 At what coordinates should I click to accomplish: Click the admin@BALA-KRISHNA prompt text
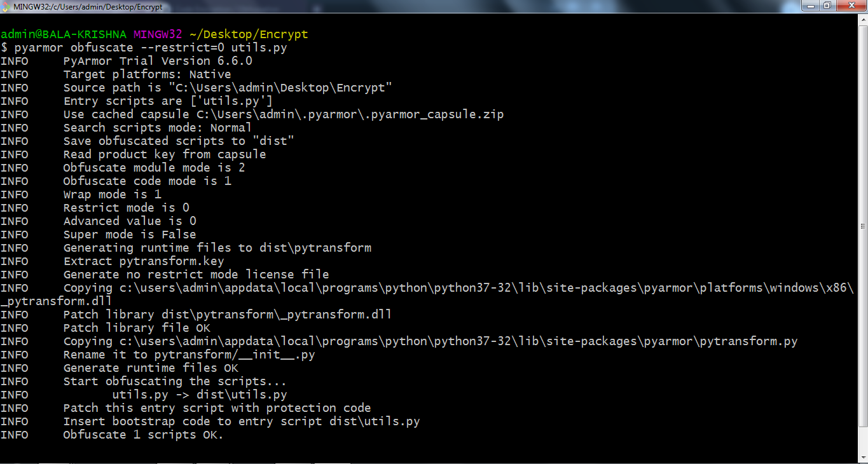[x=64, y=34]
